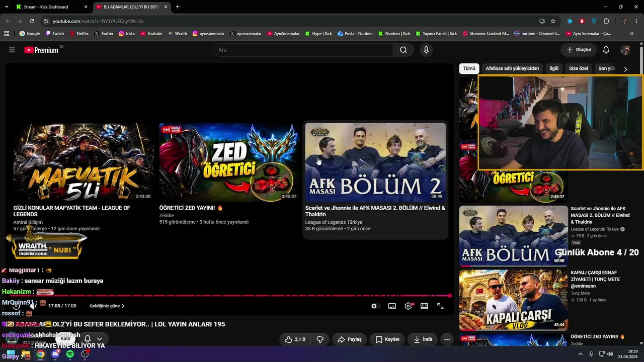Click the Oluştur create button
Screen dimensions: 644x362
pyautogui.click(x=579, y=50)
